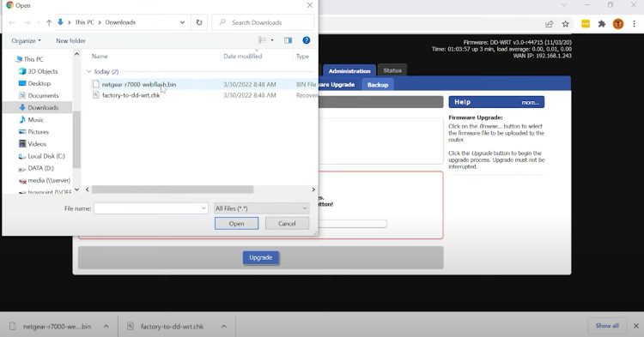Open factory-to-dd-wrt.chk download options chevron
The image size is (644, 337).
point(223,327)
